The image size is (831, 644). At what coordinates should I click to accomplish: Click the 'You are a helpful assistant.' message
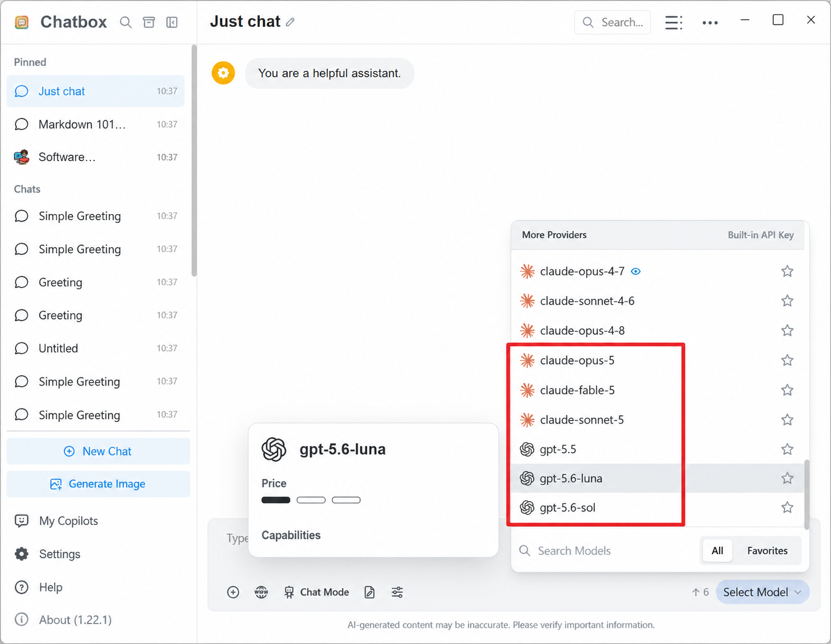coord(329,73)
